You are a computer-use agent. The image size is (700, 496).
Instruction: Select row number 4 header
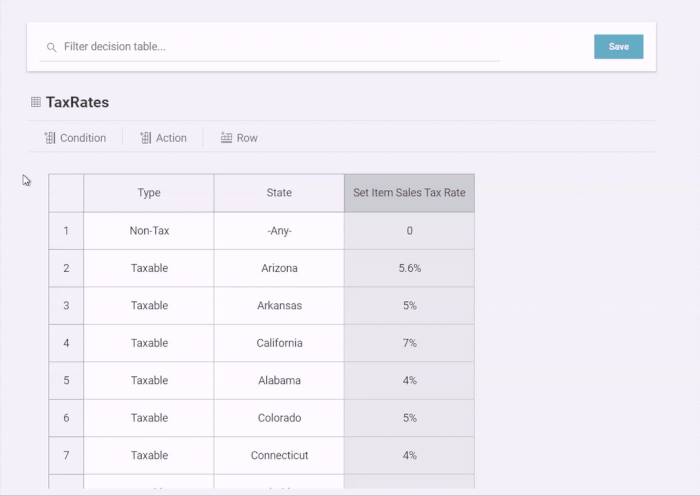[66, 343]
